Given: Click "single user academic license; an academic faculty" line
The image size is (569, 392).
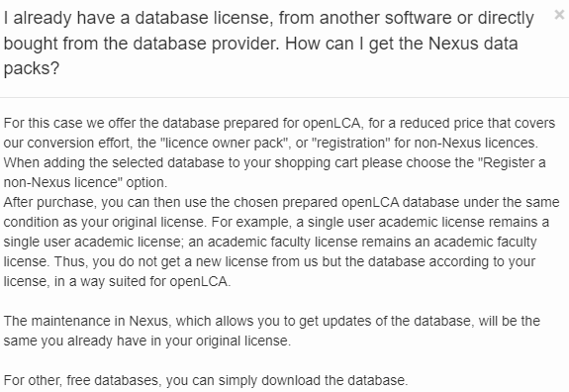Looking at the screenshot, I should coord(270,242).
